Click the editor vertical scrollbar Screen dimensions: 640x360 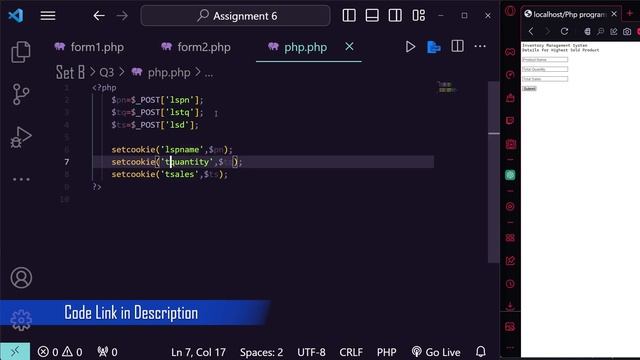(x=494, y=171)
